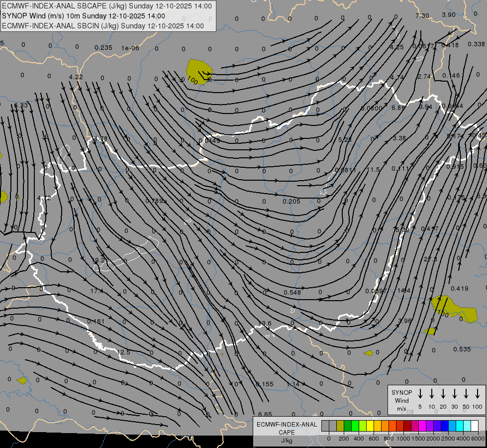This screenshot has width=487, height=448.
Task: Click the 200 tick on CAPE scale
Action: pos(344,439)
